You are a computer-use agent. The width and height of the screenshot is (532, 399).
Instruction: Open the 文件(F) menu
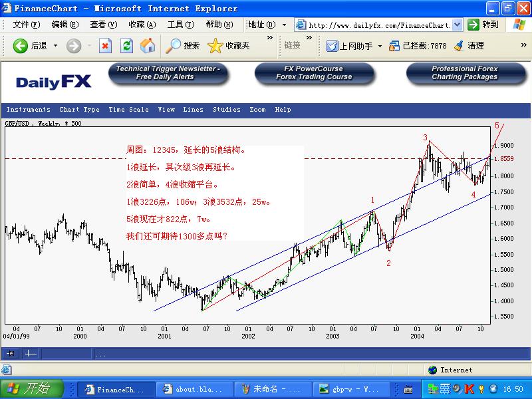point(26,25)
